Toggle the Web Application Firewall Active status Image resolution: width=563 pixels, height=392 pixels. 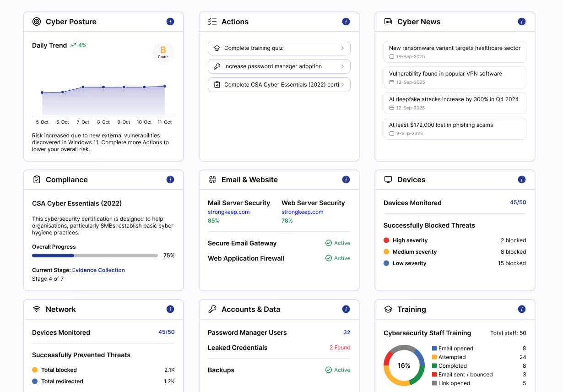[338, 258]
